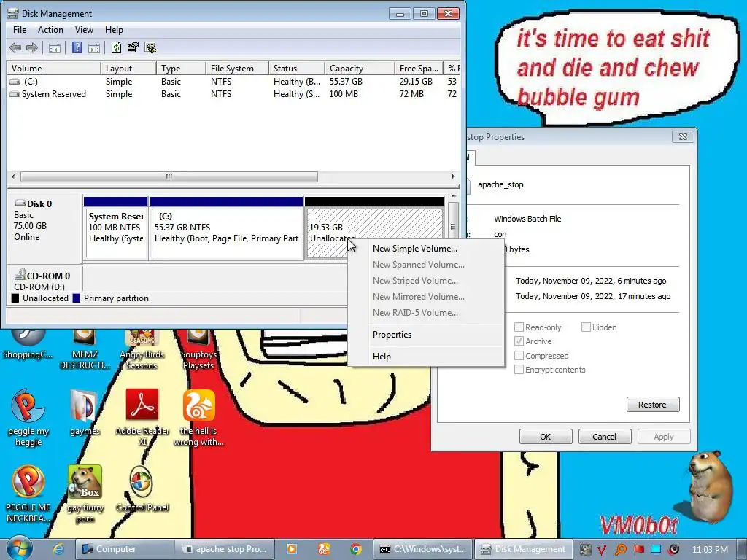Open the Control Panel desktop shortcut
The height and width of the screenshot is (560, 747).
click(142, 489)
